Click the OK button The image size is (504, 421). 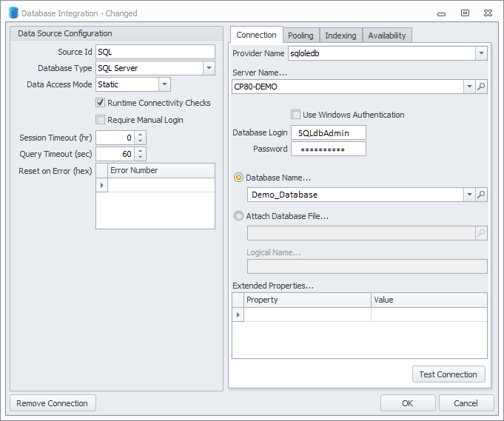(407, 403)
